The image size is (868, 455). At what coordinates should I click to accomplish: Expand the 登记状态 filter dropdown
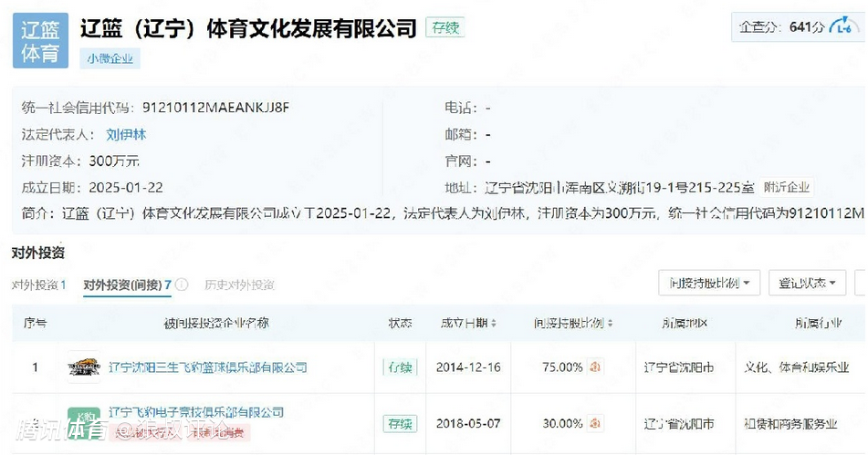(806, 284)
